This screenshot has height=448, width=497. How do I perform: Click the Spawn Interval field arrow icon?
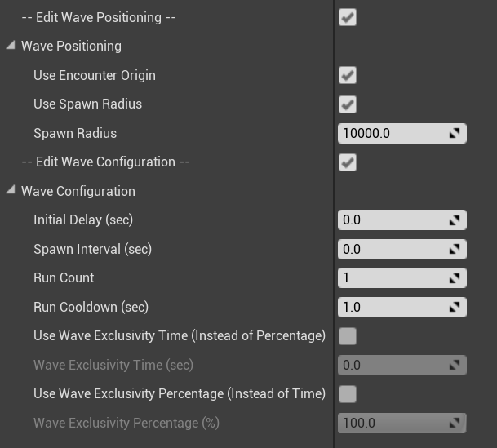[455, 250]
